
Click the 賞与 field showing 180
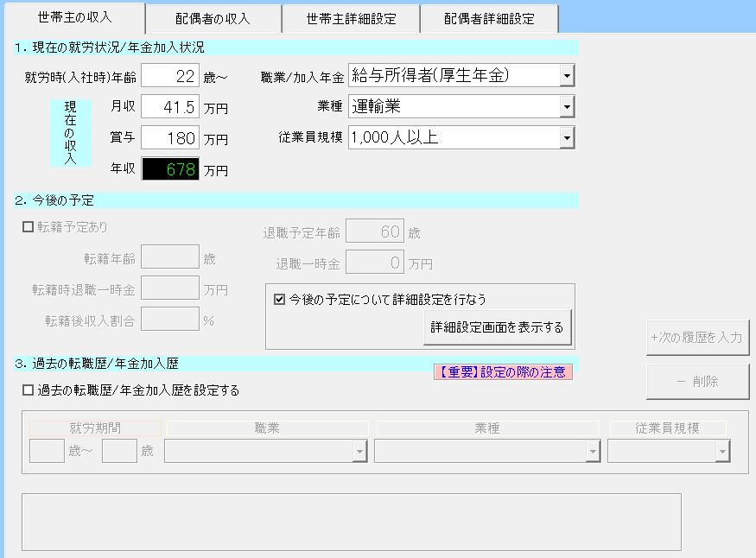click(170, 138)
